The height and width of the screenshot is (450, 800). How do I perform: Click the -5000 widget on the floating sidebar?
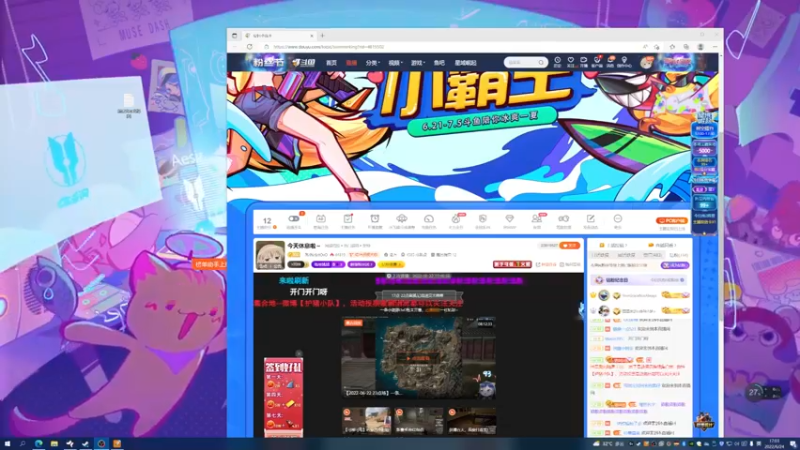click(705, 151)
